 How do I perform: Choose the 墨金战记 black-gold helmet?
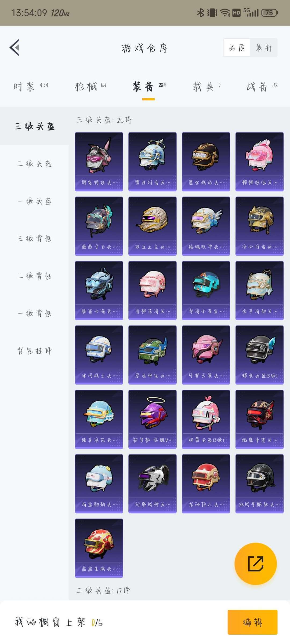coord(206,162)
